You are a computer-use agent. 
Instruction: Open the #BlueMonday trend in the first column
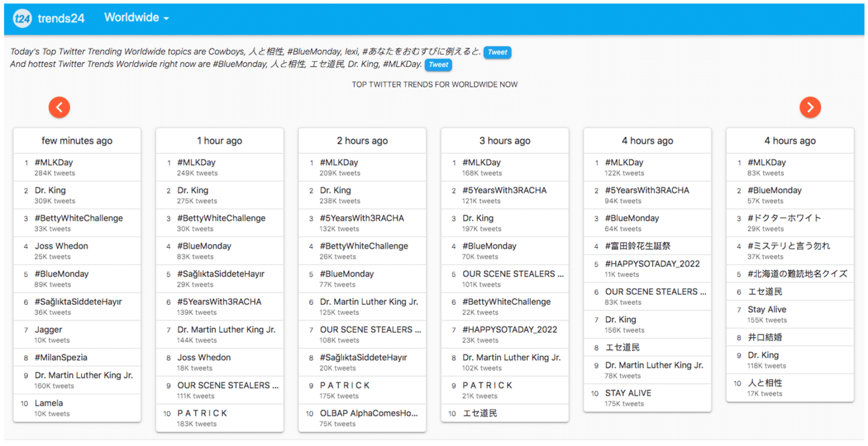[x=60, y=274]
